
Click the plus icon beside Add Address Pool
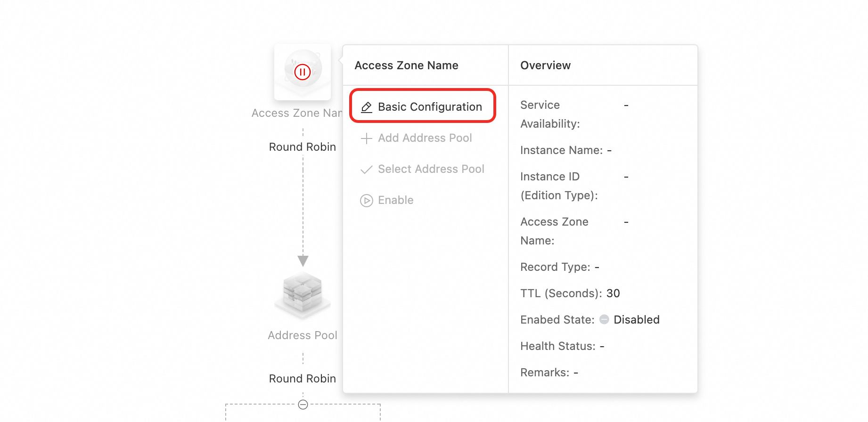(366, 138)
